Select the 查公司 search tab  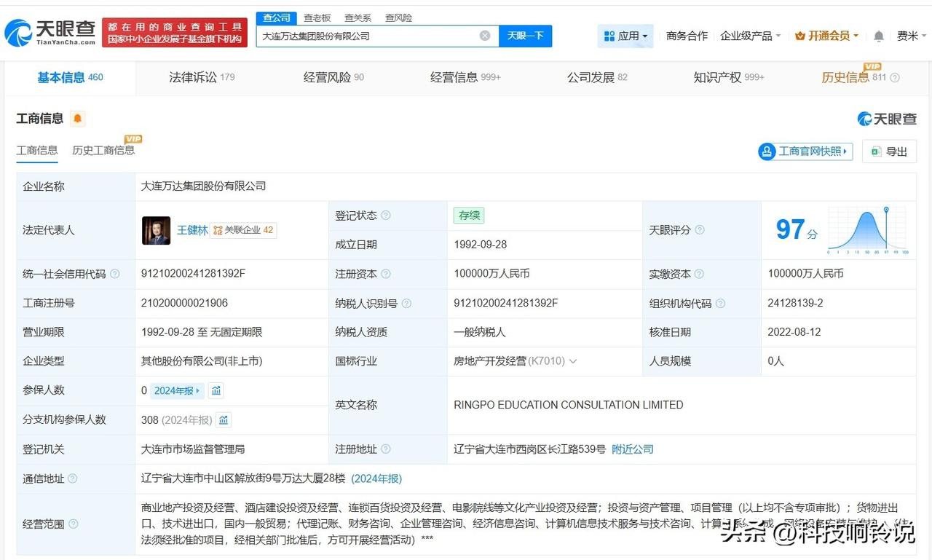[277, 17]
